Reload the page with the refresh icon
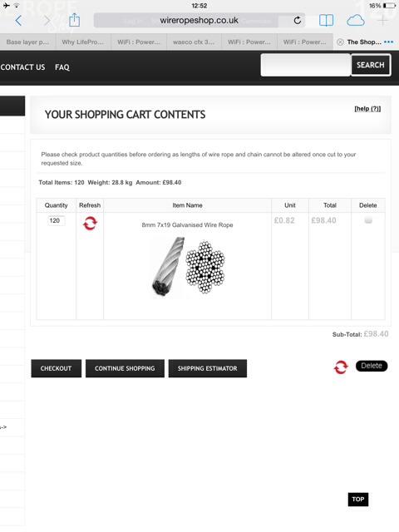 coord(298,21)
